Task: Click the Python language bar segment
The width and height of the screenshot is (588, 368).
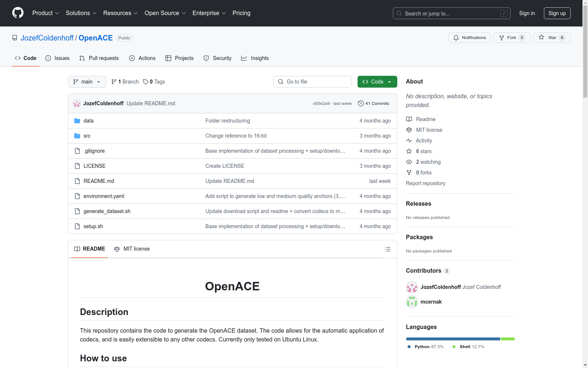Action: pyautogui.click(x=453, y=339)
